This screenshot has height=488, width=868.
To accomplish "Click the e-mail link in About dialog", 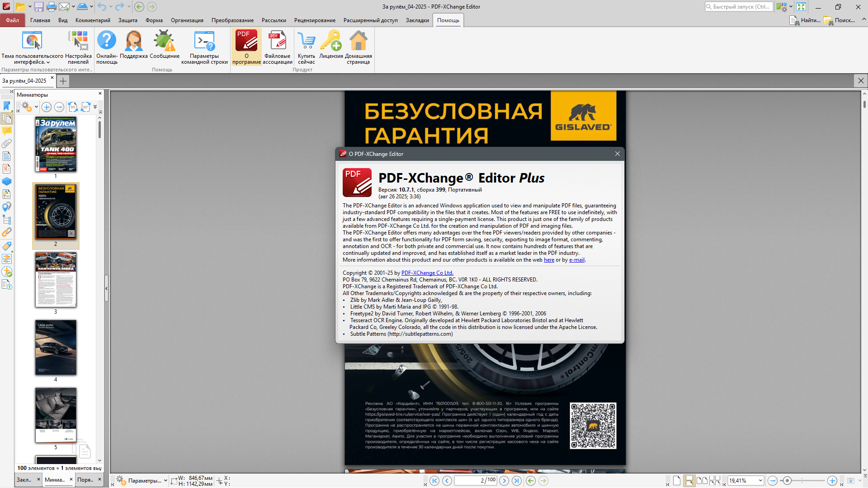I will tap(576, 260).
